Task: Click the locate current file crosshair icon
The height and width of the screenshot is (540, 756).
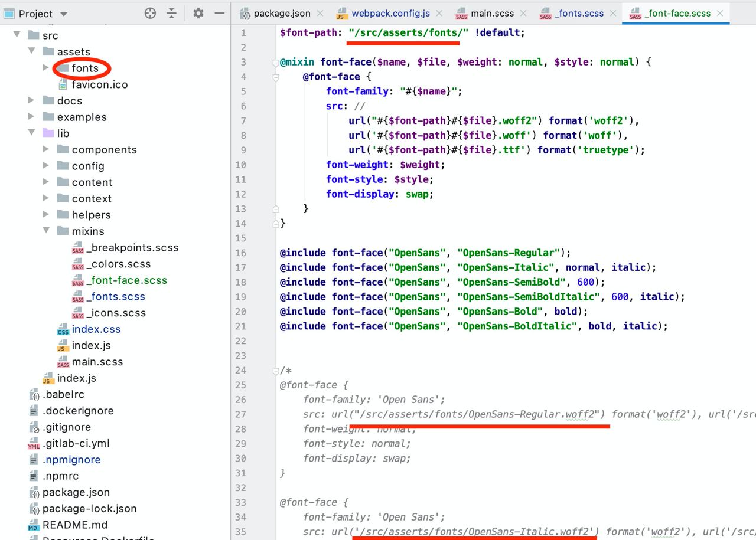Action: [x=150, y=13]
